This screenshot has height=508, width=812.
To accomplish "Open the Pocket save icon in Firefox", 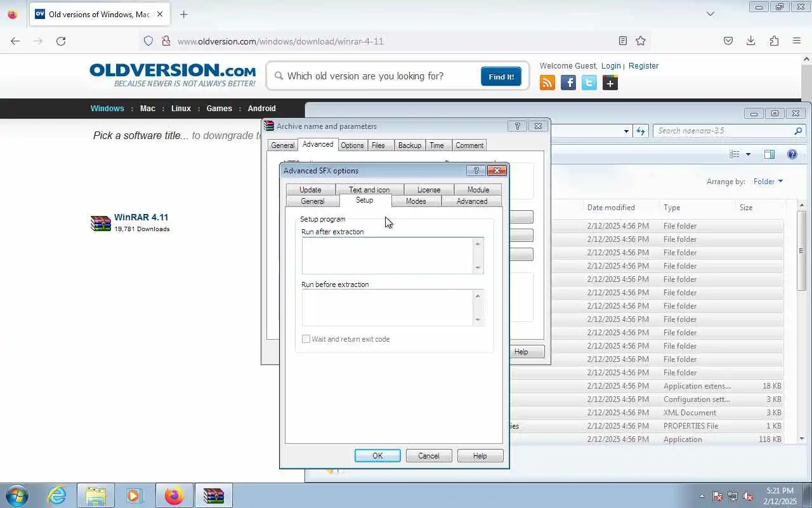I will click(x=728, y=41).
